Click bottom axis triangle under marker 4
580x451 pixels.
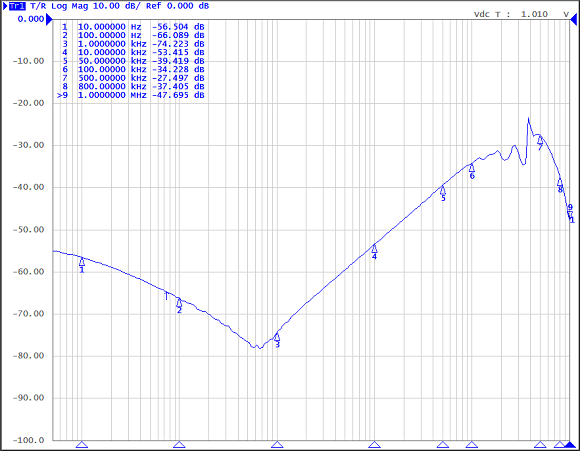[x=374, y=444]
